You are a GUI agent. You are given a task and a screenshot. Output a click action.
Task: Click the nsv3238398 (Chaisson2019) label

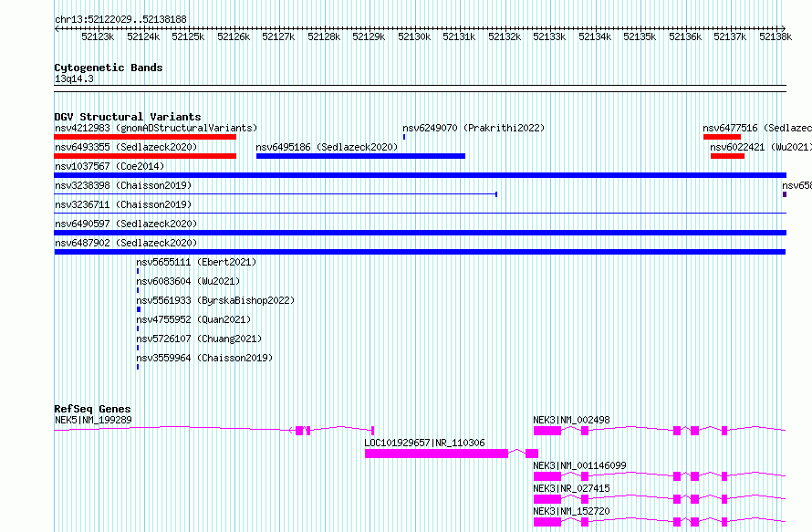123,185
